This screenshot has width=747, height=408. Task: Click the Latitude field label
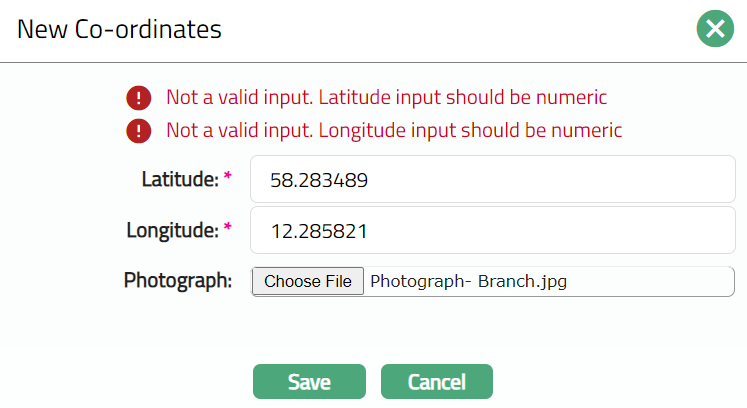[180, 180]
